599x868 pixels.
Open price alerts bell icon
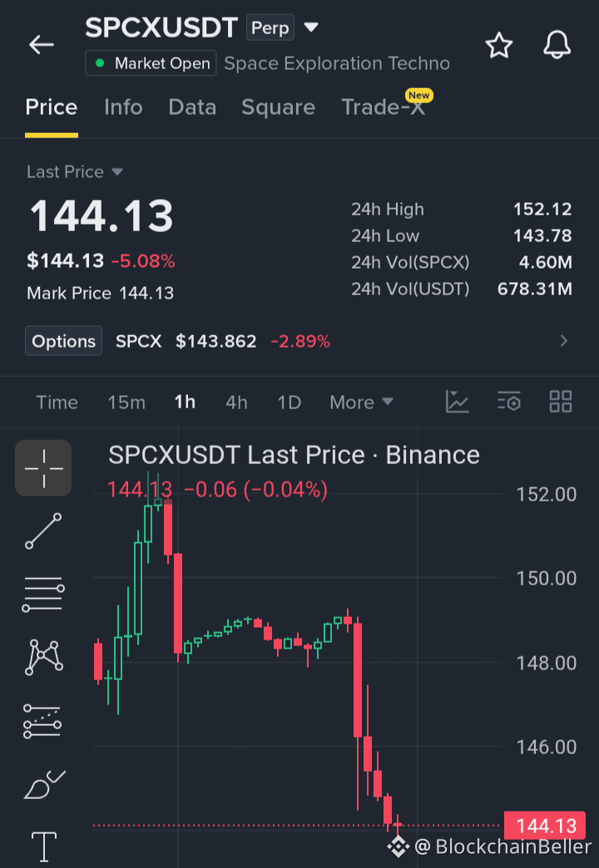pos(557,45)
